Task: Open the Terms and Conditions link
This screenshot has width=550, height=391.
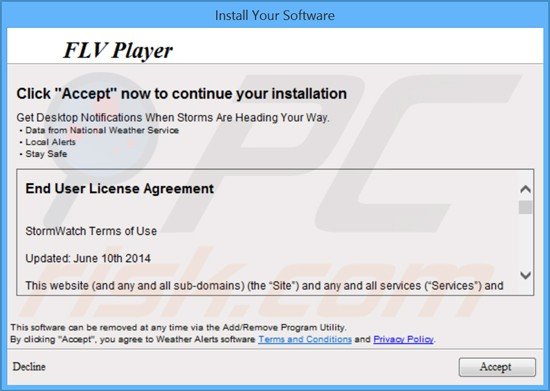Action: coord(305,339)
